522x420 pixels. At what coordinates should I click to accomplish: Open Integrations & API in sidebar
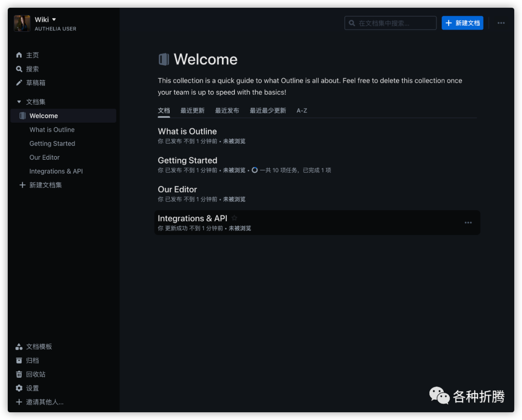pyautogui.click(x=56, y=171)
